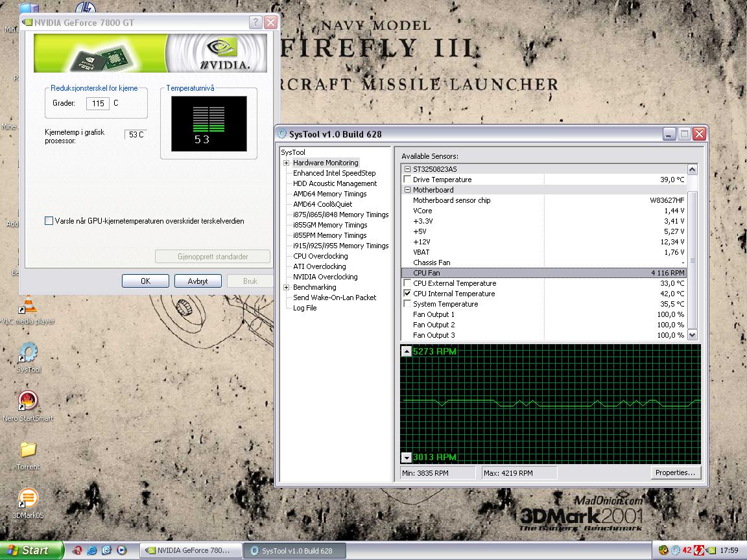The width and height of the screenshot is (747, 560).
Task: Click the help question mark in NVIDIA dialog
Action: (255, 22)
